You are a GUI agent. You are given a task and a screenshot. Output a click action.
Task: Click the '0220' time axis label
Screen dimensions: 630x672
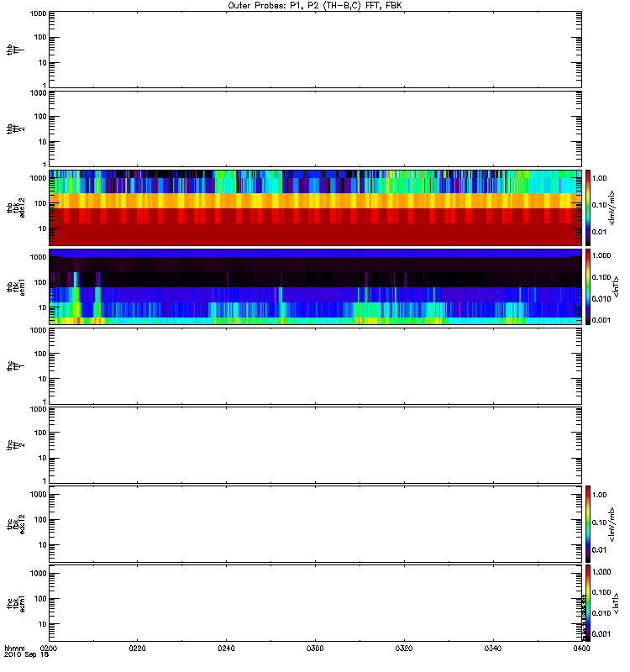pyautogui.click(x=137, y=648)
